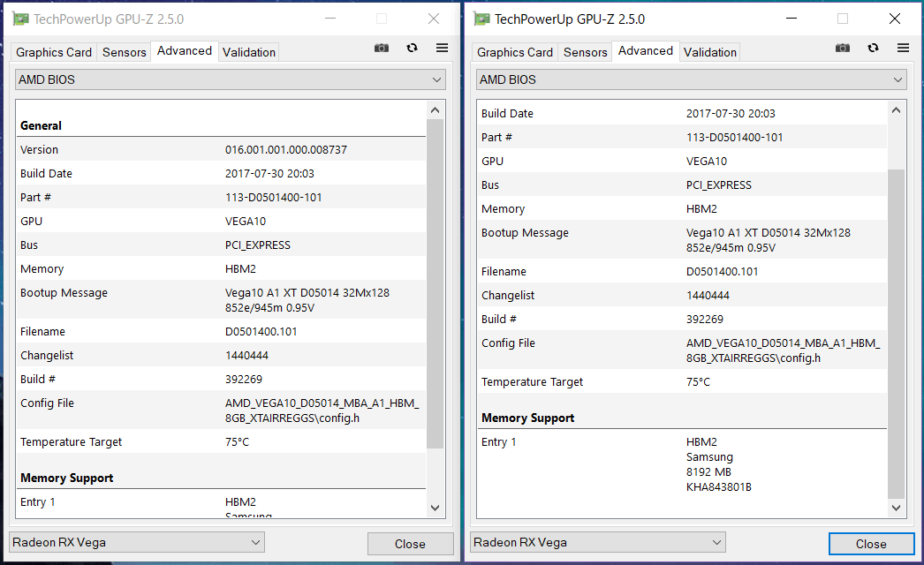This screenshot has width=924, height=565.
Task: Click the Close button in left window
Action: click(410, 544)
